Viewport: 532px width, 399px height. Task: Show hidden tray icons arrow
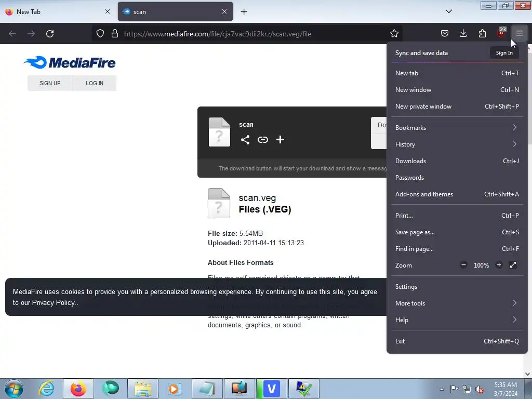pos(442,389)
